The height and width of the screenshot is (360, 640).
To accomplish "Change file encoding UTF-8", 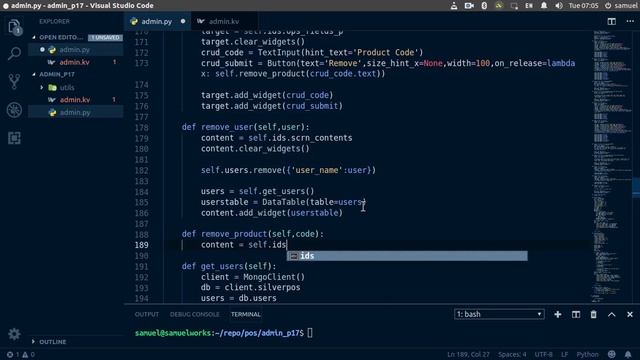I will [543, 354].
